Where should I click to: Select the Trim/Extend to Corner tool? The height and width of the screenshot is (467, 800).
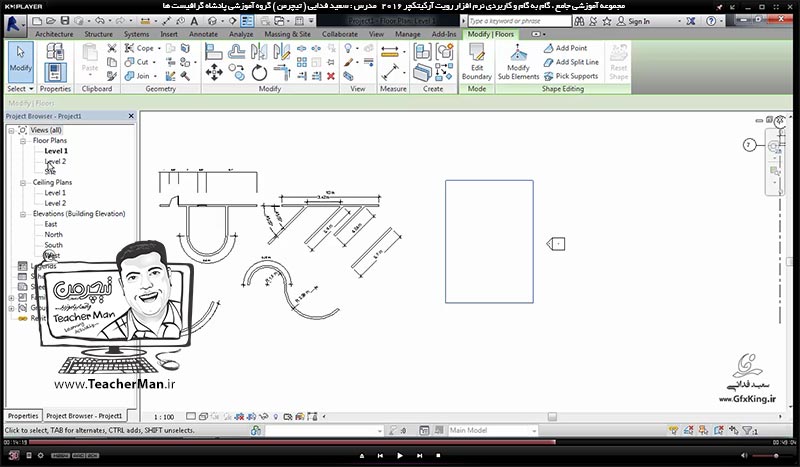pyautogui.click(x=281, y=72)
